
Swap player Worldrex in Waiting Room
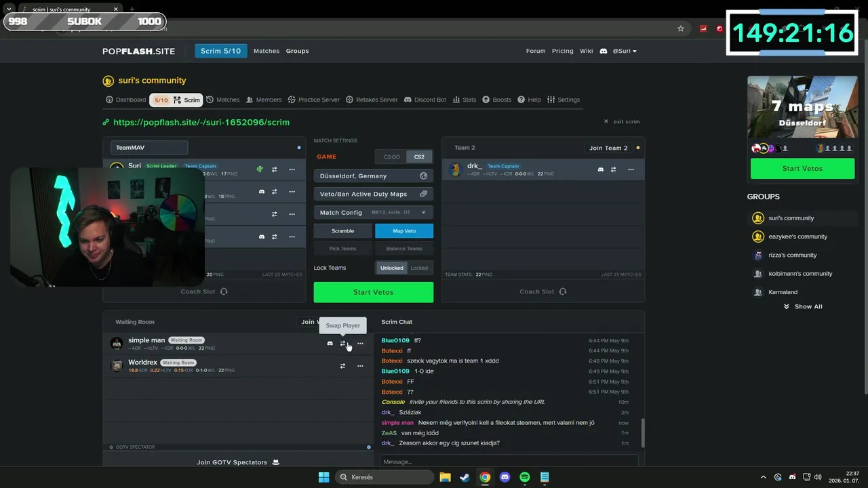pyautogui.click(x=342, y=366)
